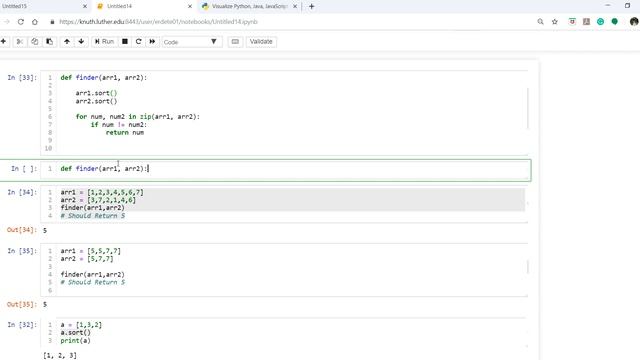Viewport: 640px width, 360px height.
Task: Close the Untitled14 tab
Action: [x=190, y=7]
